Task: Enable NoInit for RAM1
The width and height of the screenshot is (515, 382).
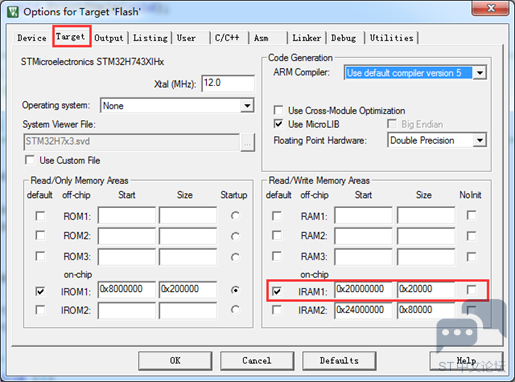Action: coord(471,215)
